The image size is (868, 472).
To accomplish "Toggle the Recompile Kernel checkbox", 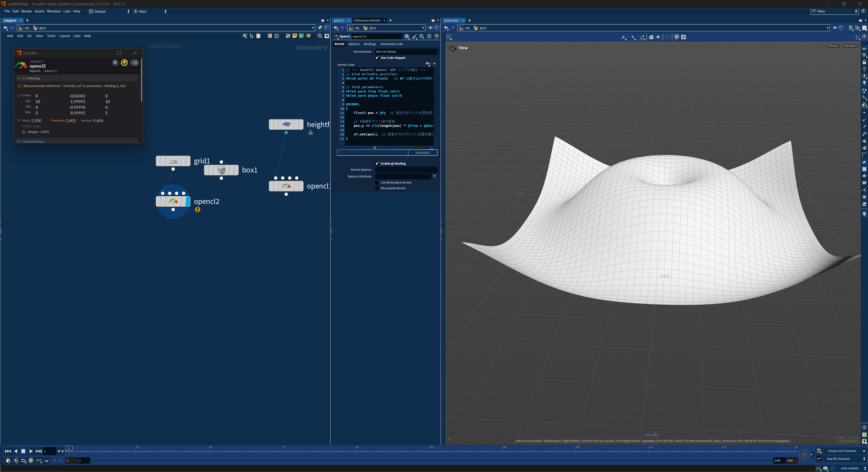I will (377, 188).
